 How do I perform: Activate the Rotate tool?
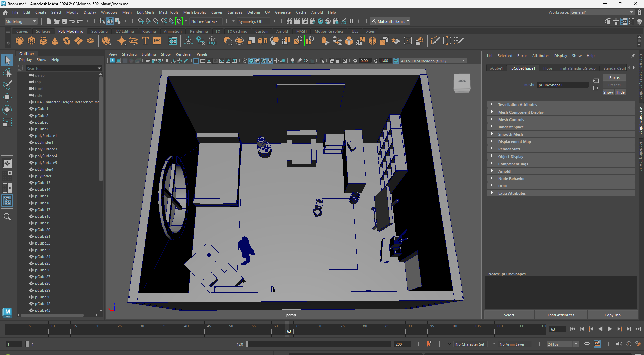click(x=7, y=110)
